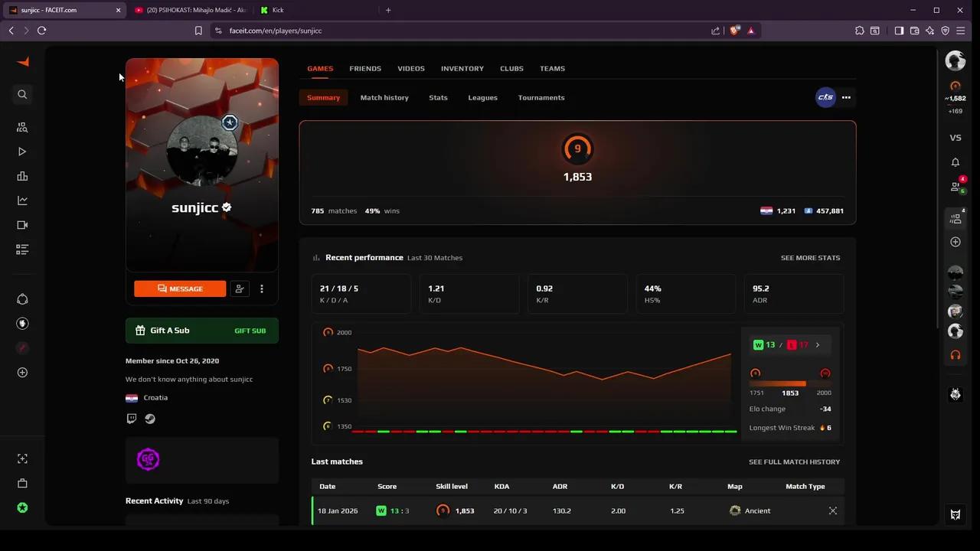Screen dimensions: 980x551
Task: Switch to the PSIHOKAST YouTube browser tab
Action: point(191,10)
